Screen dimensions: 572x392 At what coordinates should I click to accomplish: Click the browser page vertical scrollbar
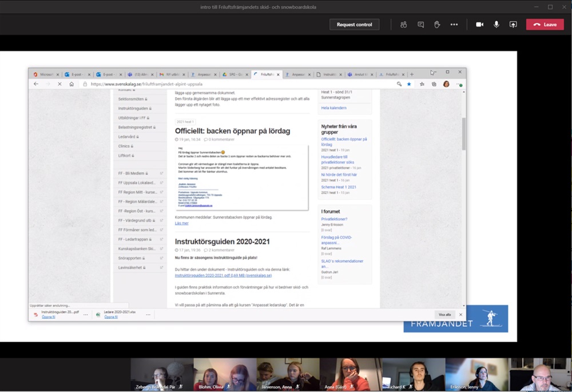pos(463,132)
